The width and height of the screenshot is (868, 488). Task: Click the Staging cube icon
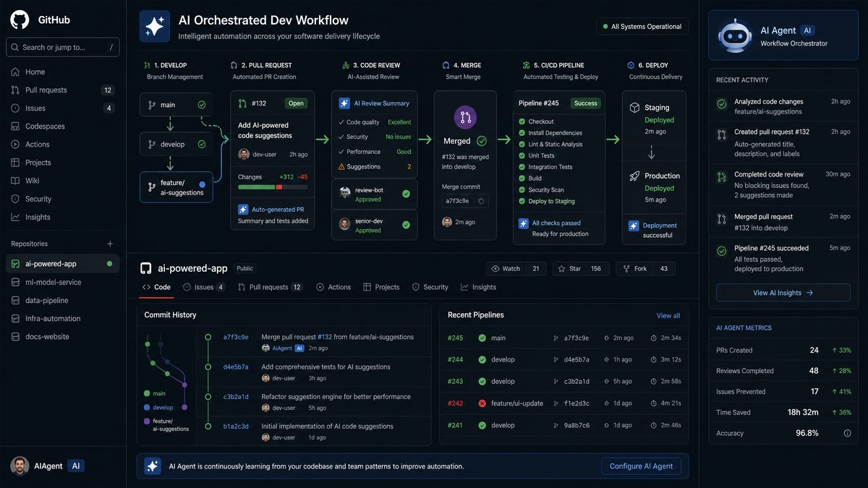(634, 108)
